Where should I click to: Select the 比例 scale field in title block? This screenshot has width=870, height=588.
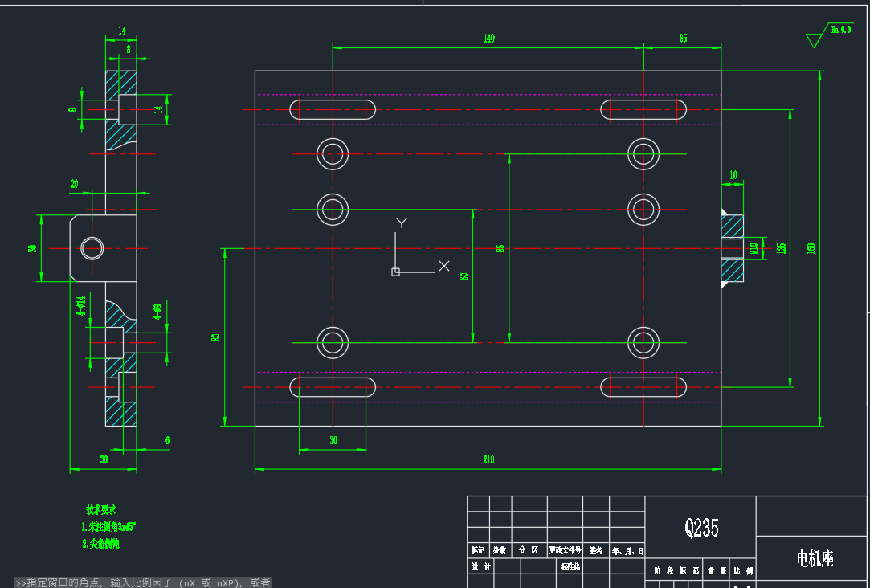pyautogui.click(x=742, y=570)
